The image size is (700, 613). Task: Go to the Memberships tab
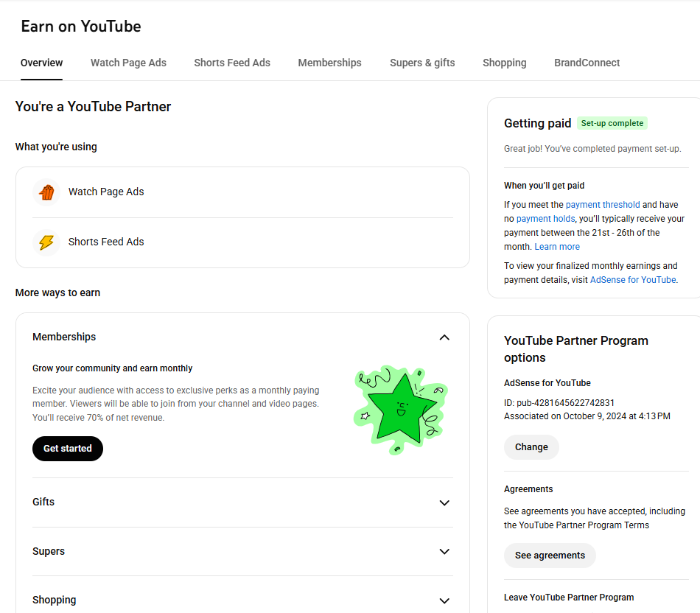click(329, 63)
